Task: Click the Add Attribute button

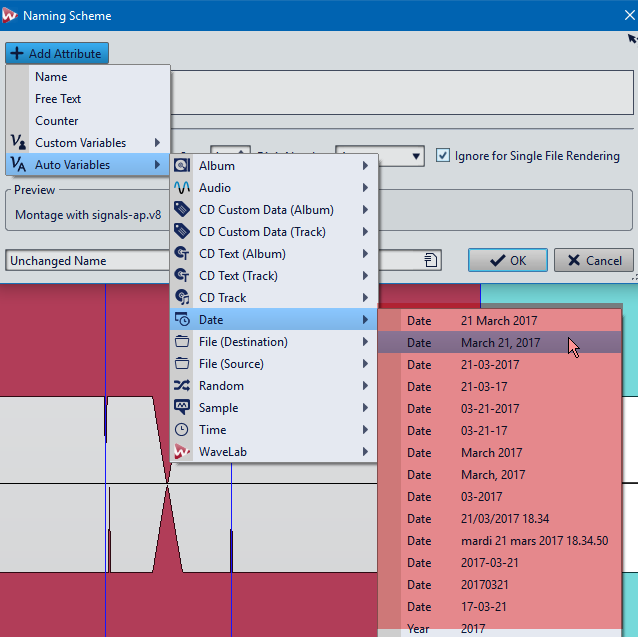Action: tap(57, 53)
